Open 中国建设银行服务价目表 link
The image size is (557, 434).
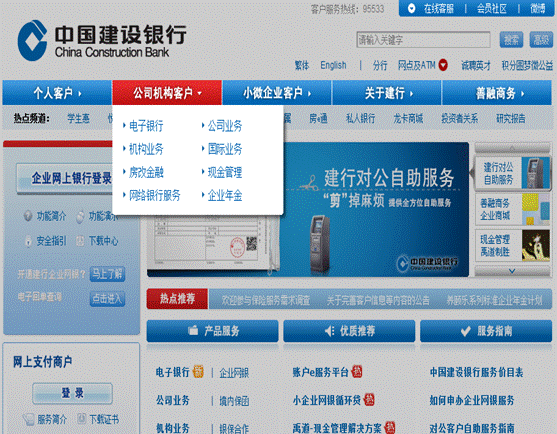click(x=476, y=372)
